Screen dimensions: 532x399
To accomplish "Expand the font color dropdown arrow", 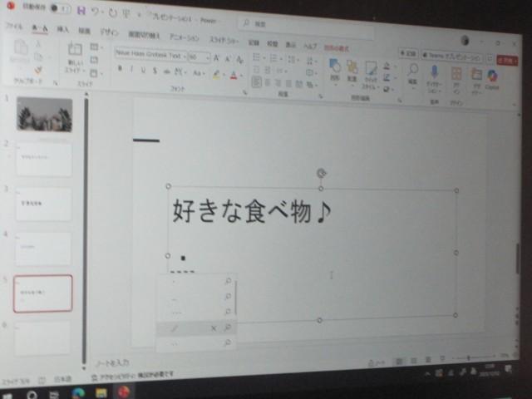I will [242, 75].
